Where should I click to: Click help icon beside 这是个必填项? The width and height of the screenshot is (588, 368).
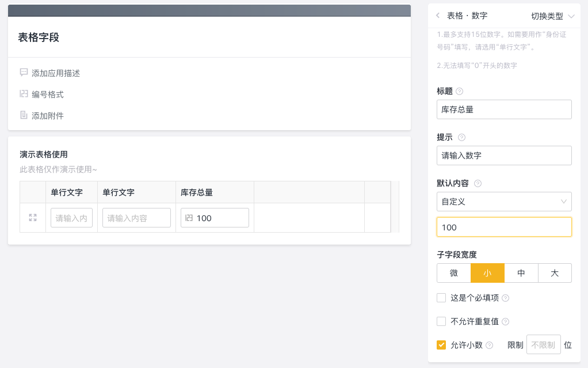[x=506, y=298]
